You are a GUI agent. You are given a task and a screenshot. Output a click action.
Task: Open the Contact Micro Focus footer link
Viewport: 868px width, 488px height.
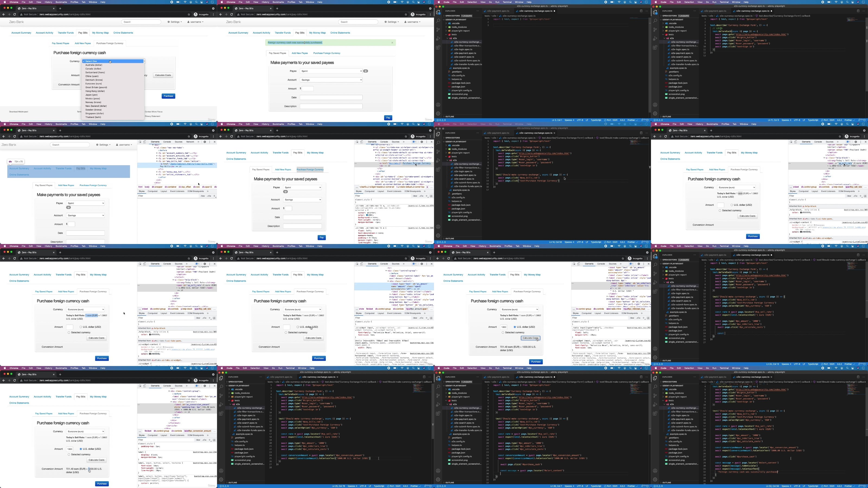pyautogui.click(x=154, y=112)
